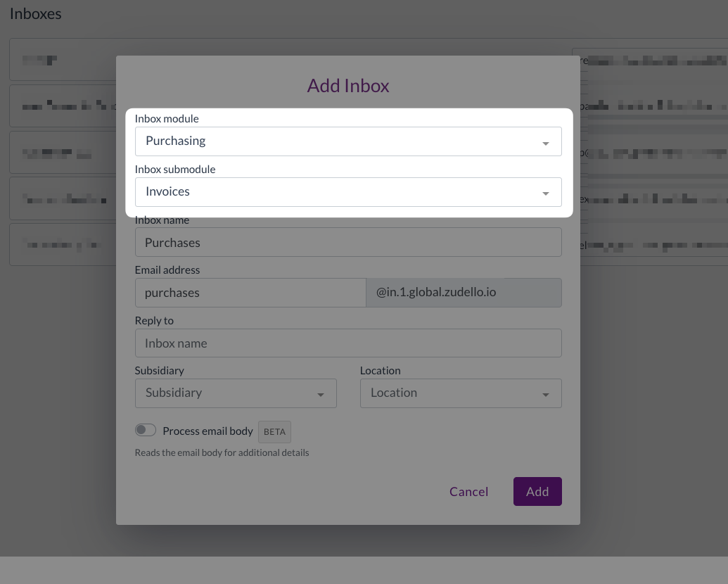Viewport: 728px width, 584px height.
Task: Click the @in.1.global.zudello.io domain suffix box
Action: point(464,293)
